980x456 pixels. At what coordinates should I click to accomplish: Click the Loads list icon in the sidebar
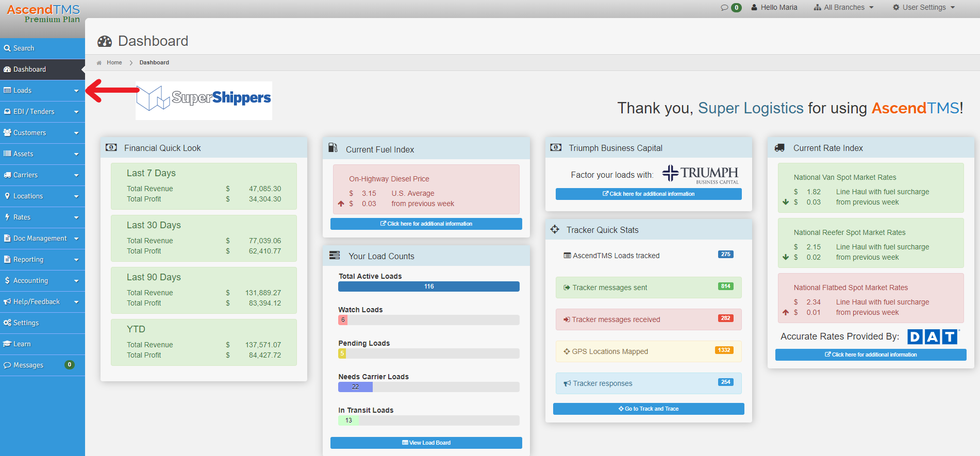7,90
